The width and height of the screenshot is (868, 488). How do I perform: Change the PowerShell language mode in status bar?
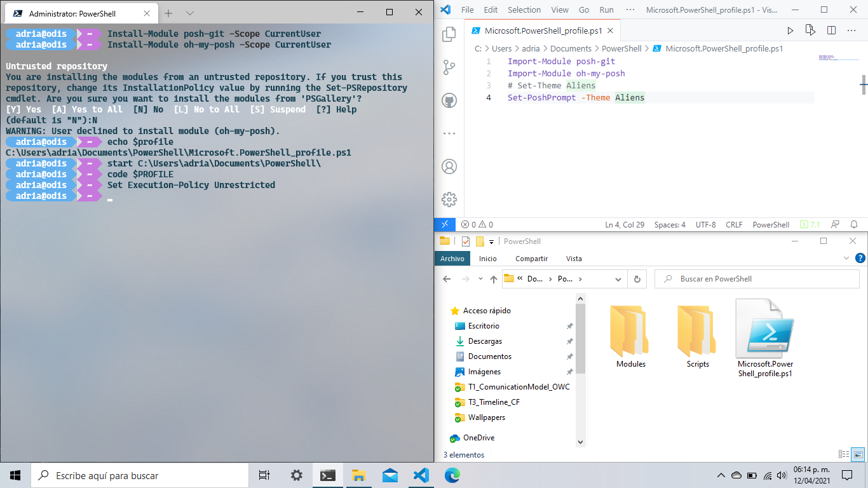click(x=771, y=224)
